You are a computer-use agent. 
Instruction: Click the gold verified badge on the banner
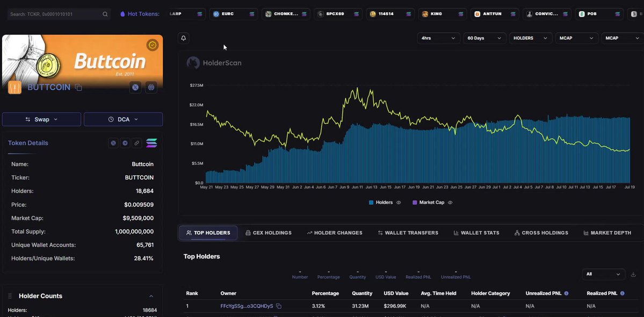pos(153,45)
